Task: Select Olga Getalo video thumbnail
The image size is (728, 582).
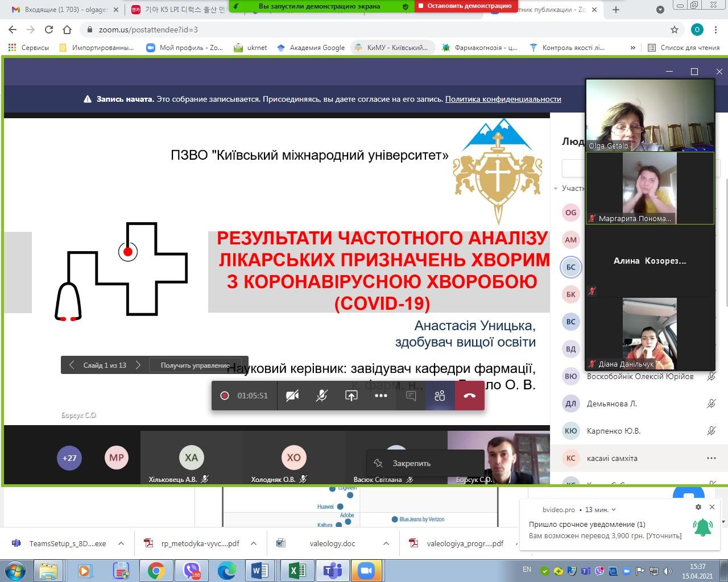Action: pyautogui.click(x=650, y=115)
